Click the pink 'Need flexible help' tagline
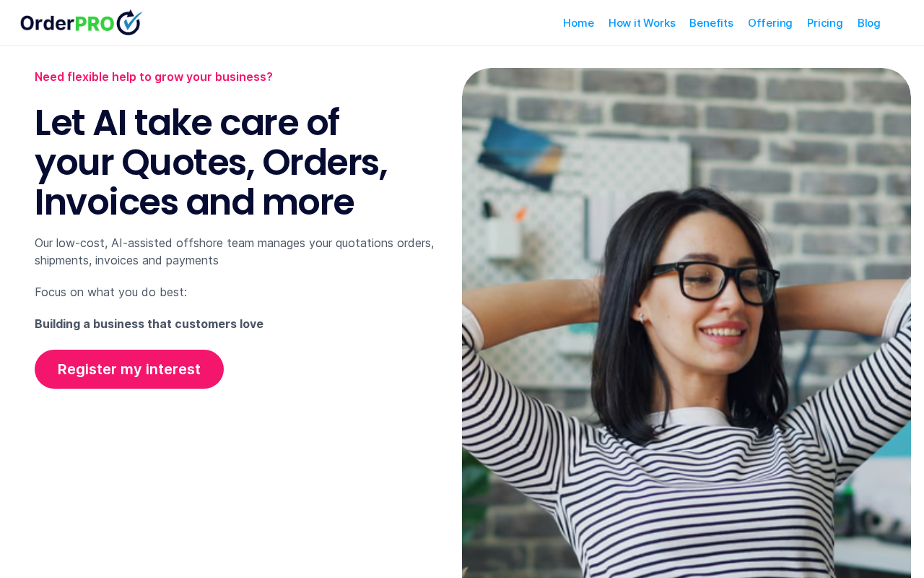The image size is (924, 578). coord(154,77)
